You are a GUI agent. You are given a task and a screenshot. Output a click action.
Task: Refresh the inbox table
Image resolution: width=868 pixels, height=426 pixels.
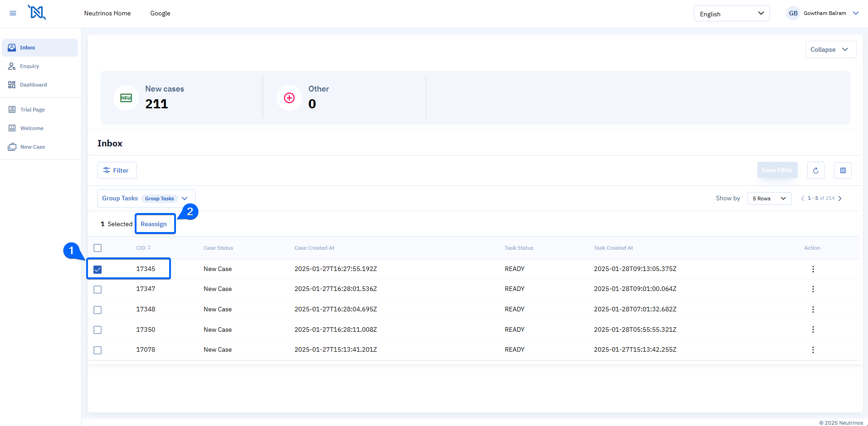tap(815, 170)
